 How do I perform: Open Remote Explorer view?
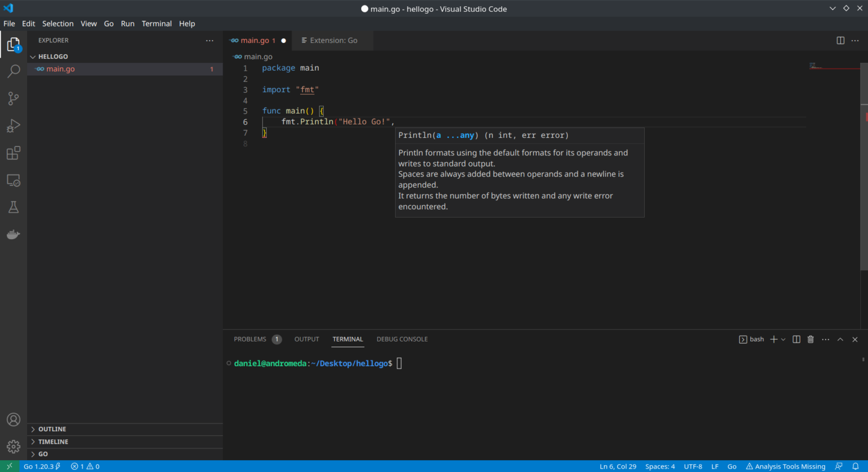pyautogui.click(x=14, y=180)
